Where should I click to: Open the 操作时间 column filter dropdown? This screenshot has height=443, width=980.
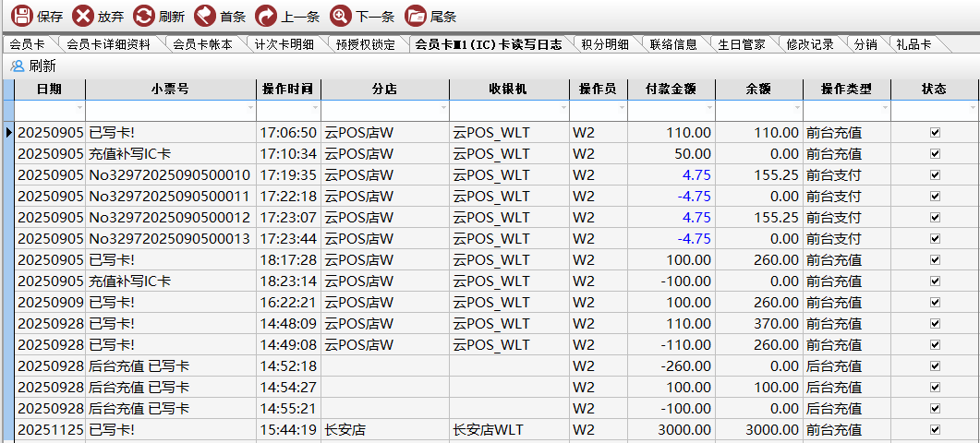pyautogui.click(x=315, y=108)
